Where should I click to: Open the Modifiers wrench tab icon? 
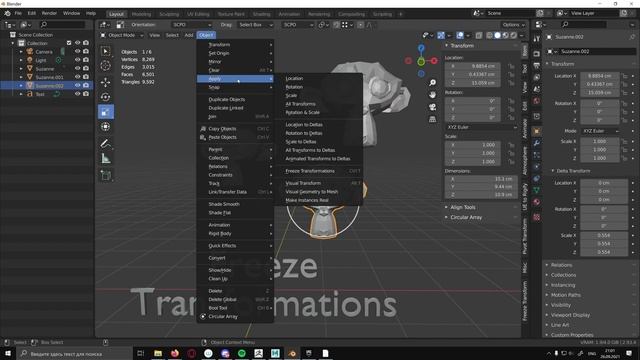pos(537,143)
